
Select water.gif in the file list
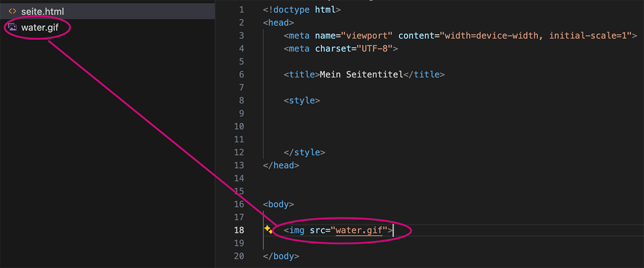tap(40, 28)
